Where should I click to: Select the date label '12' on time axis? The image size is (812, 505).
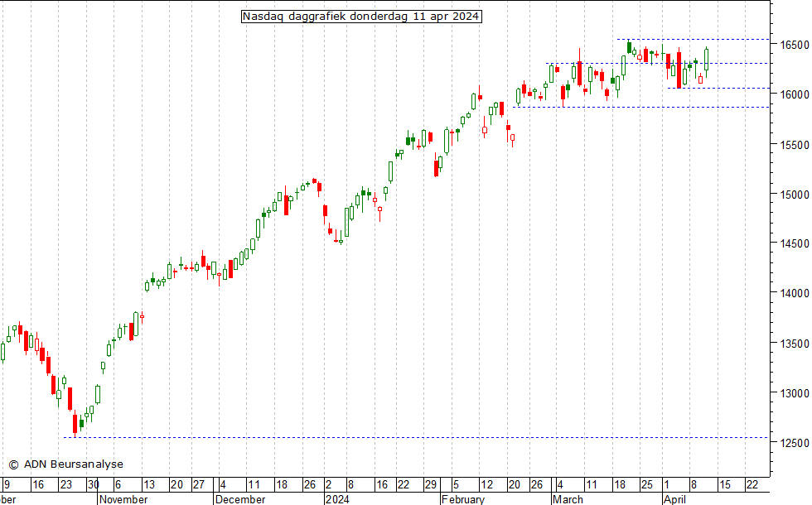(487, 485)
